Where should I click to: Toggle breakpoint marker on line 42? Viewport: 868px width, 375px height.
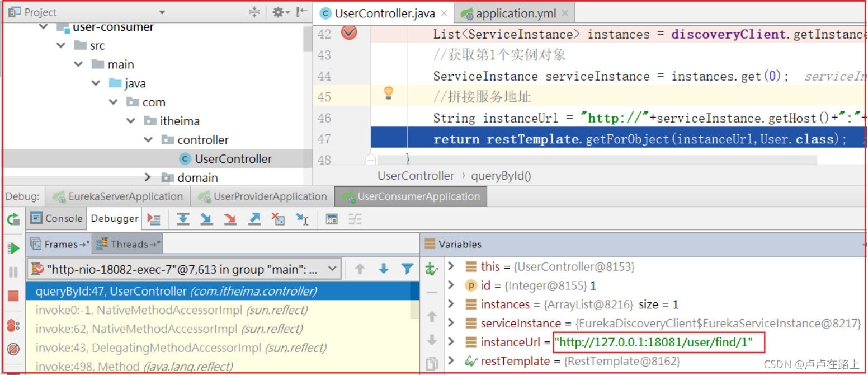tap(349, 33)
